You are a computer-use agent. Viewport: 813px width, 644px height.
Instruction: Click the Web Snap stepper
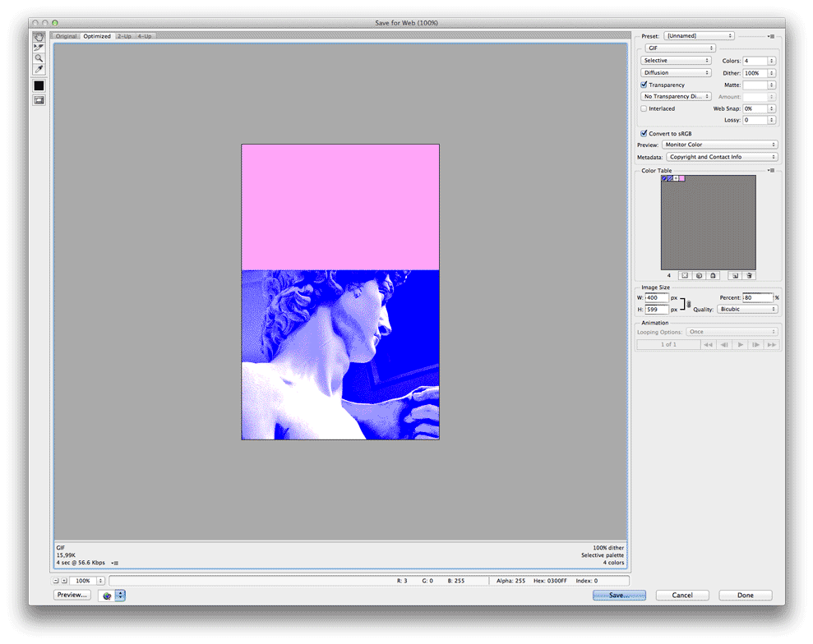[x=772, y=108]
